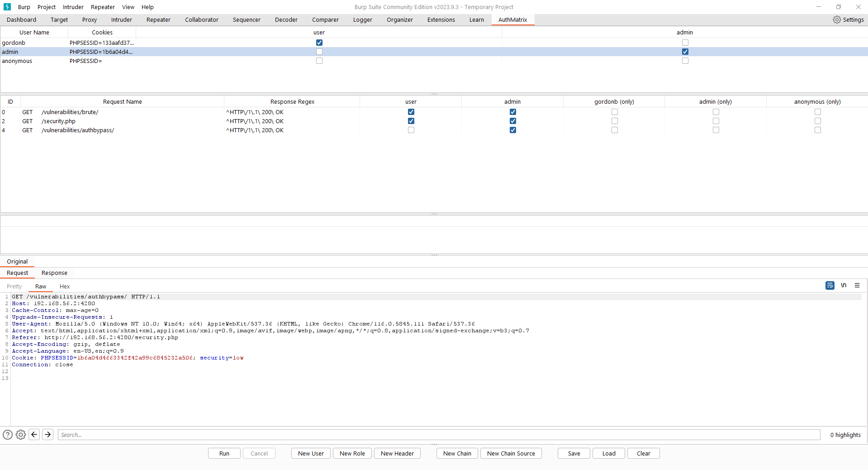Click the New Chain Source button

[x=511, y=453]
